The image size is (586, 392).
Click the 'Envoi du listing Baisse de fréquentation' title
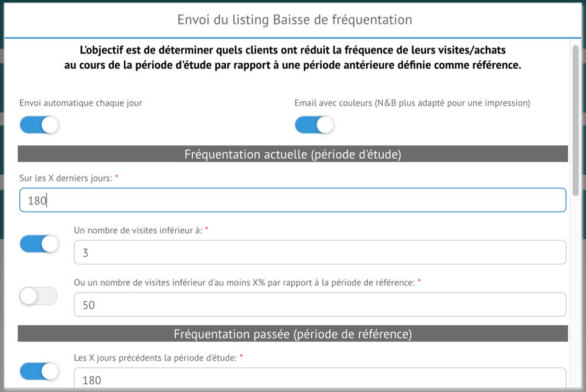[294, 20]
